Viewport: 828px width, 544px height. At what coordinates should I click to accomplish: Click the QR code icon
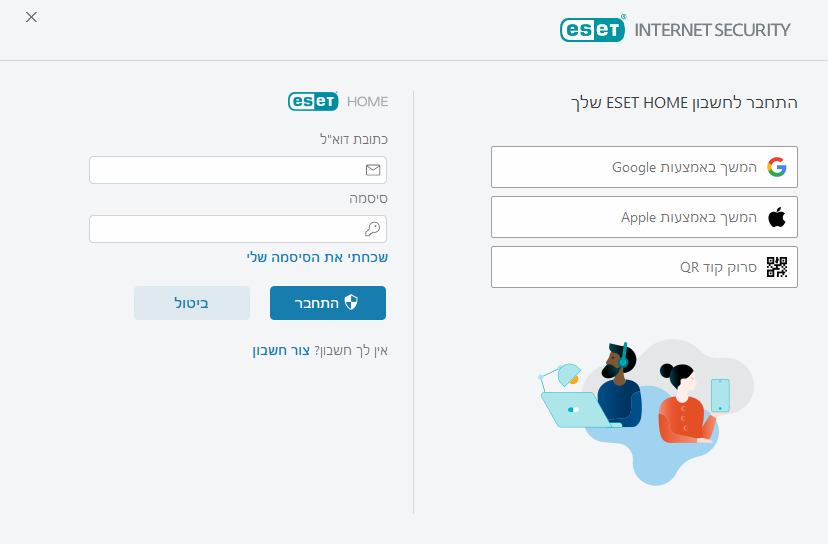(x=777, y=267)
